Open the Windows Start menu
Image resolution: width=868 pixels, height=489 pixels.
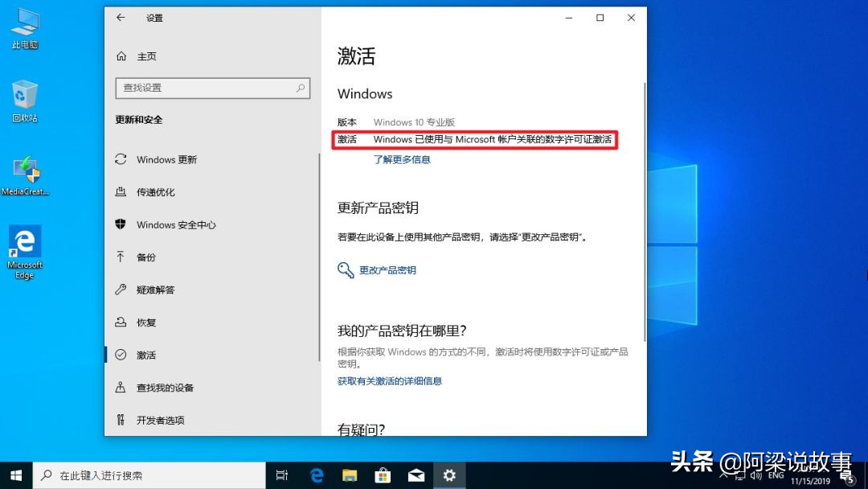(x=16, y=475)
